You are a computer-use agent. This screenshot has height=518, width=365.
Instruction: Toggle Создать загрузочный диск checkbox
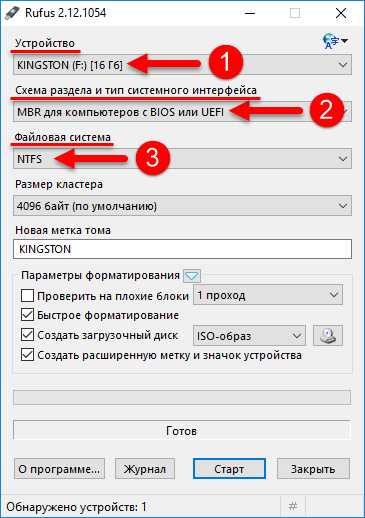click(27, 335)
